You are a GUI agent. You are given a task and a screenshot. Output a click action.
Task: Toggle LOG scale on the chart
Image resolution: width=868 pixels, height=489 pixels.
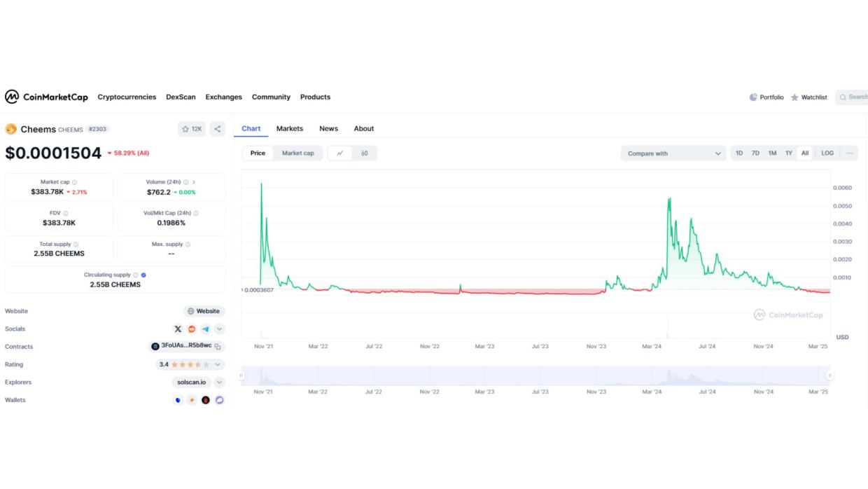(827, 153)
